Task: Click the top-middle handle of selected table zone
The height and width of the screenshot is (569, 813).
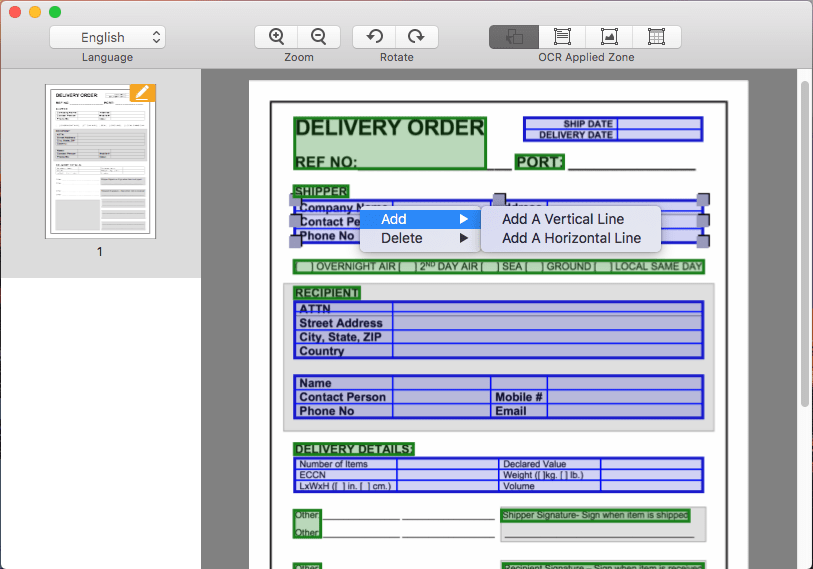Action: 499,199
